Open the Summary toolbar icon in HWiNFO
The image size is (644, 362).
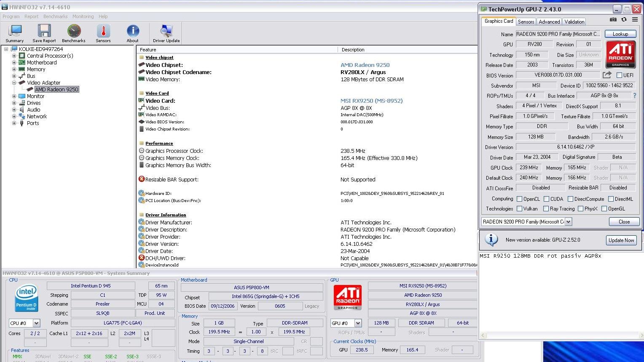pos(15,33)
